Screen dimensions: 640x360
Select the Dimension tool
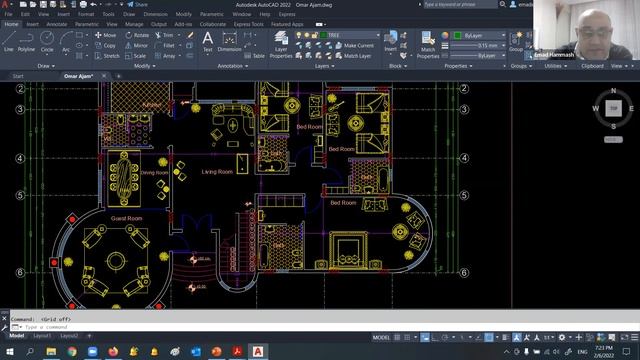[229, 42]
